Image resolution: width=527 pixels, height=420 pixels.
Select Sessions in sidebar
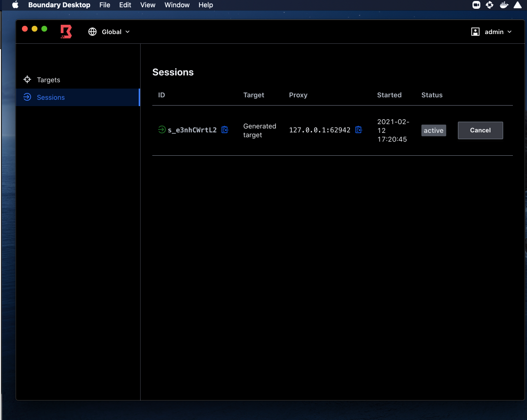tap(78, 97)
